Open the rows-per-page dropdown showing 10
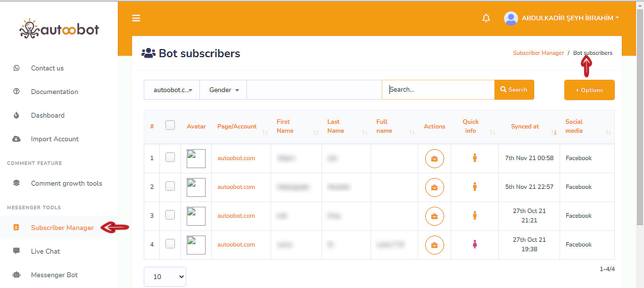Image resolution: width=644 pixels, height=288 pixels. click(165, 277)
